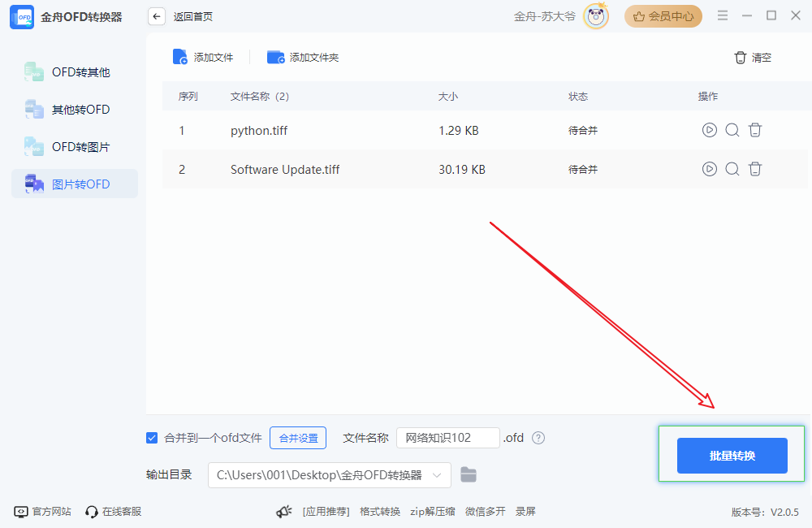The image size is (812, 528).
Task: Click the panda user avatar
Action: tap(596, 16)
